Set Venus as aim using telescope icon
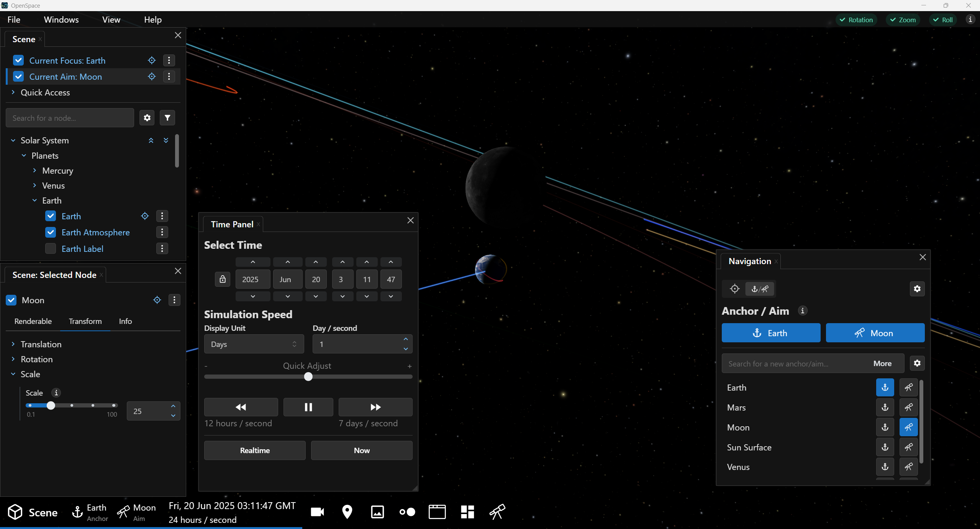 point(908,467)
